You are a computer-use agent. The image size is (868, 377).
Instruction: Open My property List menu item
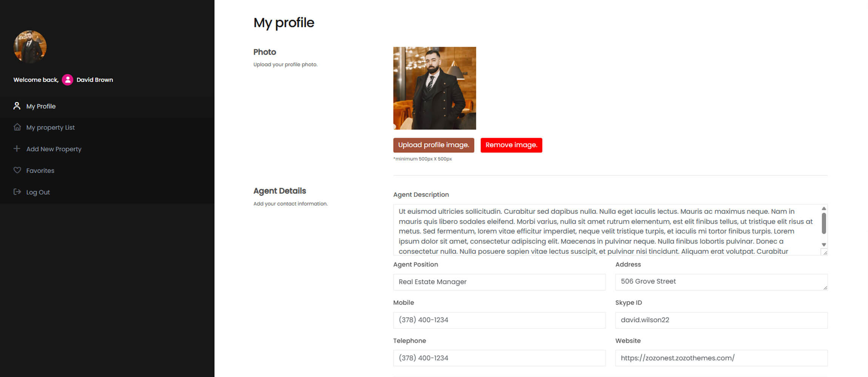coord(51,127)
